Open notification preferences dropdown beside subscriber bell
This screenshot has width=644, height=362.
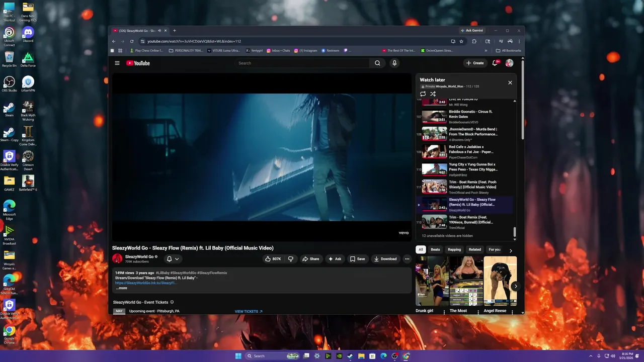coord(177,259)
